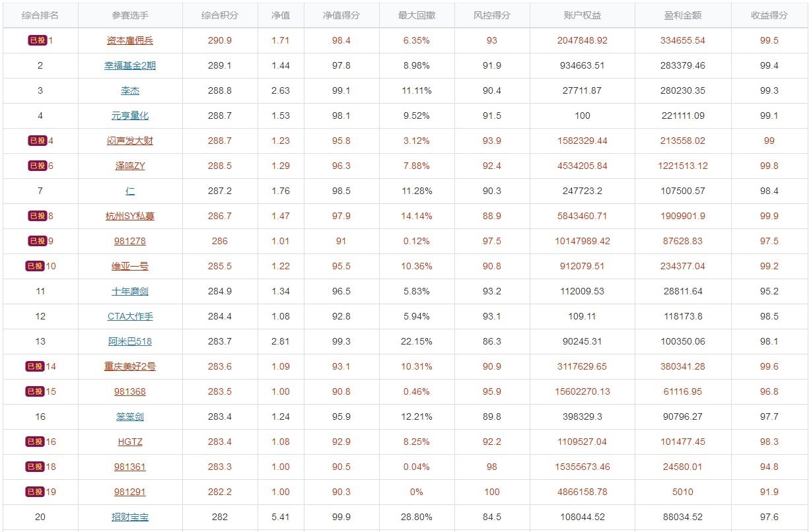
Task: Click the 已投 badge beside 杭州SY私募
Action: [38, 216]
